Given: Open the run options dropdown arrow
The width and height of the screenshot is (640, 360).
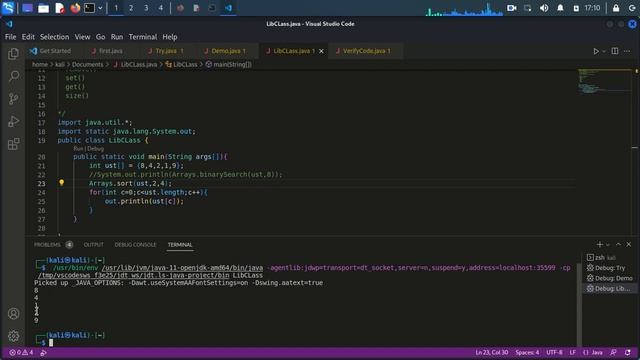Looking at the screenshot, I should coord(604,51).
